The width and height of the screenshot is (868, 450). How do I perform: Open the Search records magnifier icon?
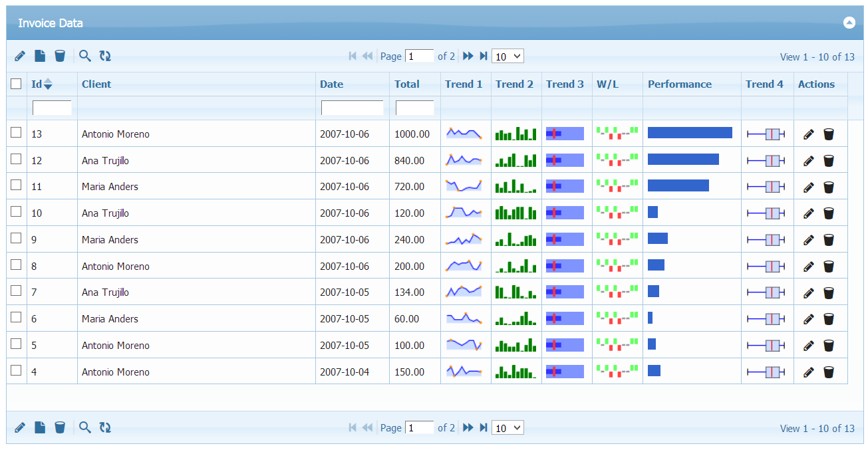click(x=85, y=56)
